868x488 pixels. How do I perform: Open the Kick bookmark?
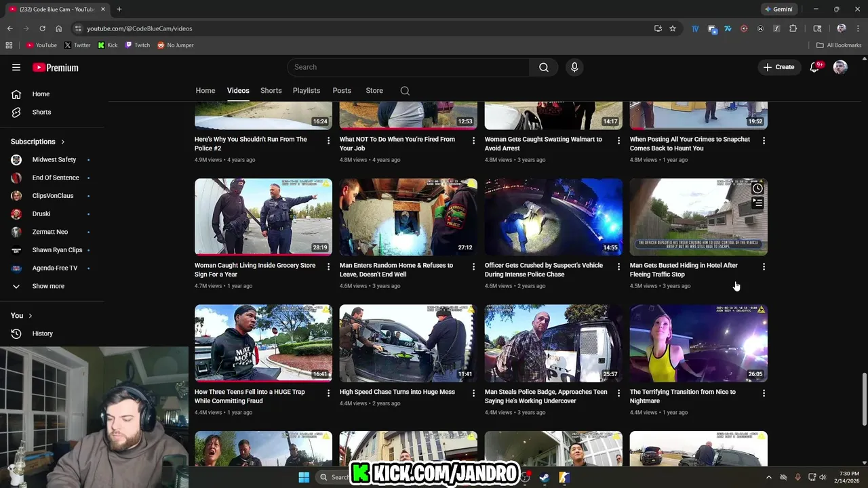coord(108,45)
